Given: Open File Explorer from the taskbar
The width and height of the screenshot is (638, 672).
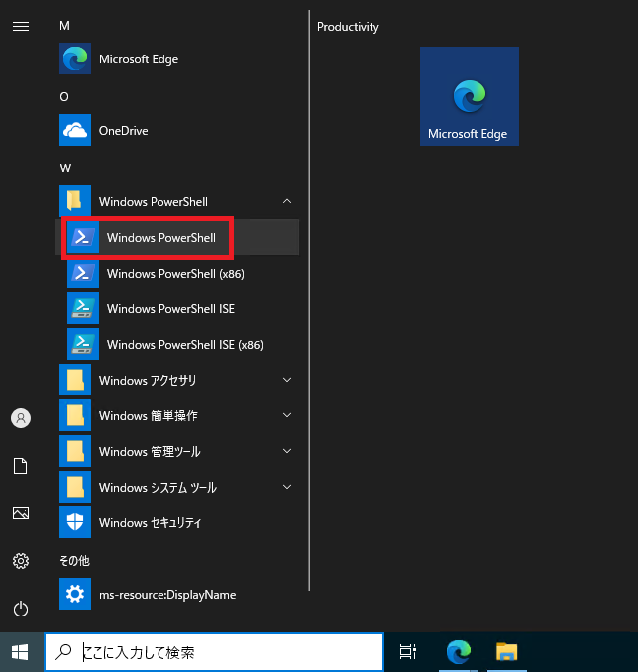Looking at the screenshot, I should [x=507, y=652].
